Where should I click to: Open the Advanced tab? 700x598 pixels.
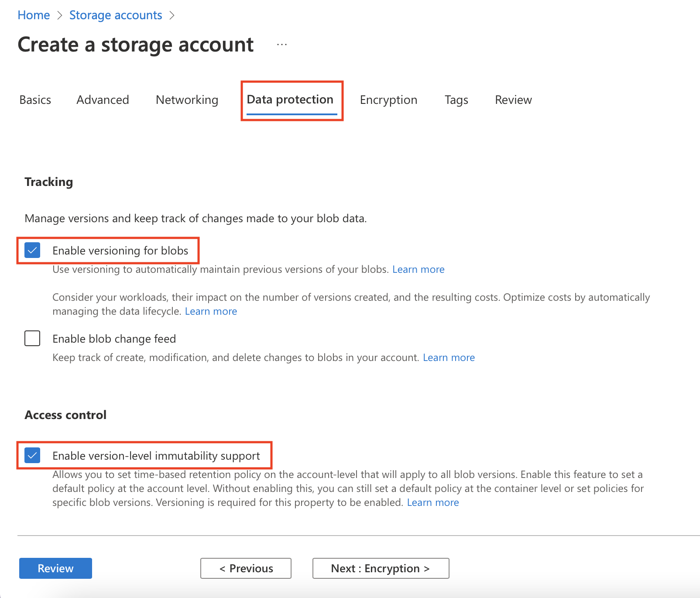[103, 100]
